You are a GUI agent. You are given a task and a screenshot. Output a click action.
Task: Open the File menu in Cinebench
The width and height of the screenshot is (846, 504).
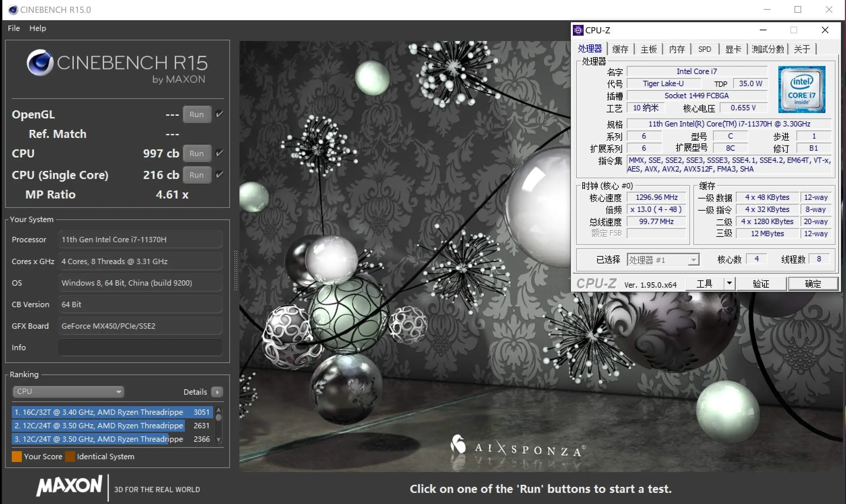12,28
